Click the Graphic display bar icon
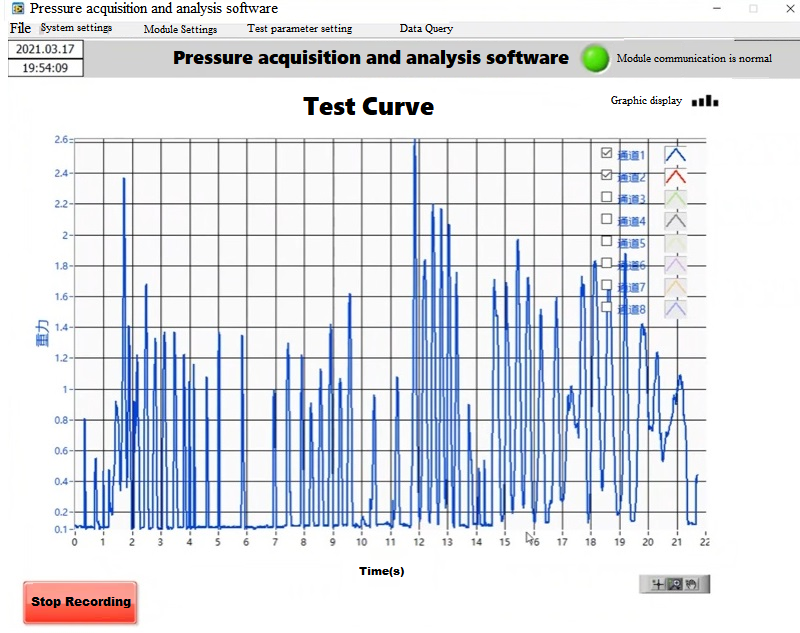The image size is (800, 633). [705, 101]
